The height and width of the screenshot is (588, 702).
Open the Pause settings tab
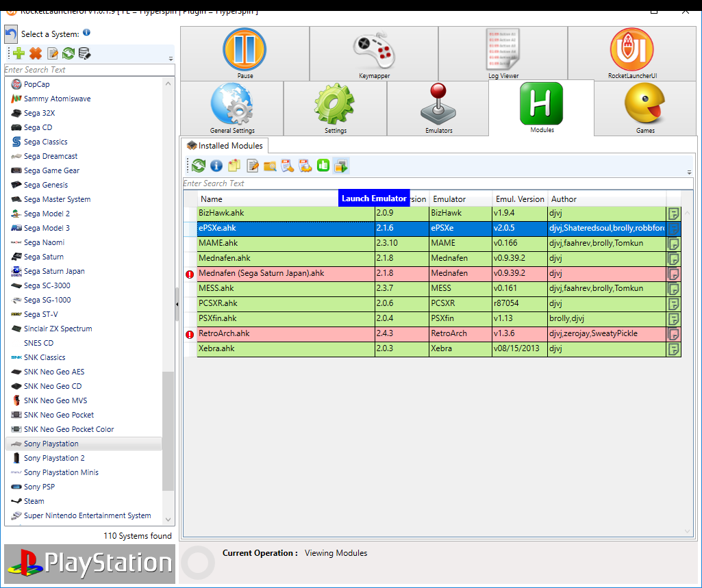pos(245,53)
